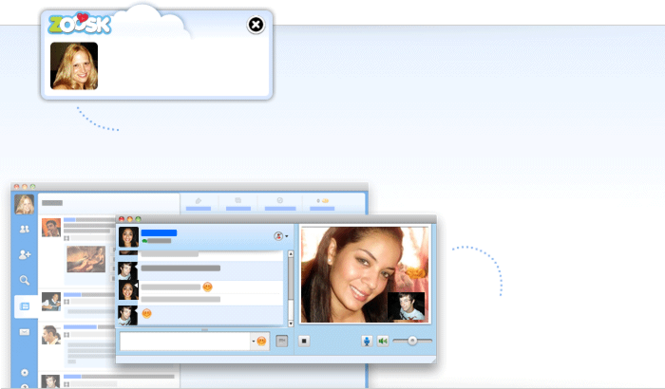This screenshot has width=665, height=389.
Task: Close the main window with red button
Action: pos(17,187)
